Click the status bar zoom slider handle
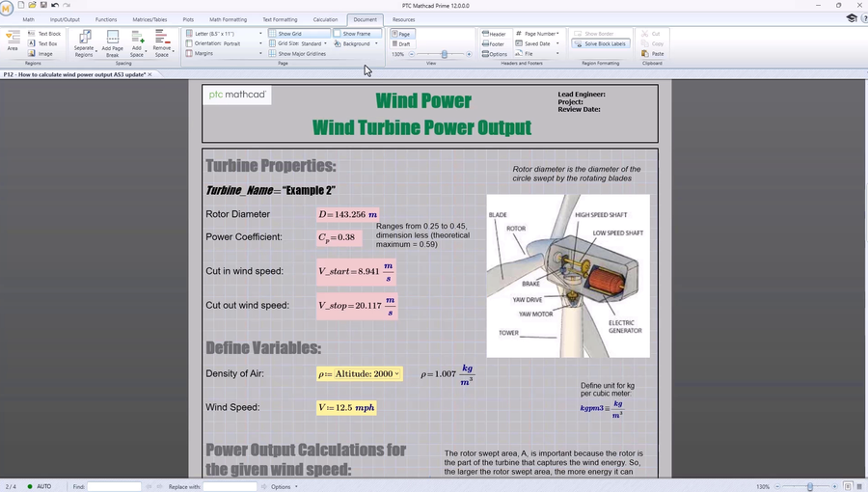Image resolution: width=868 pixels, height=492 pixels. pos(810,486)
